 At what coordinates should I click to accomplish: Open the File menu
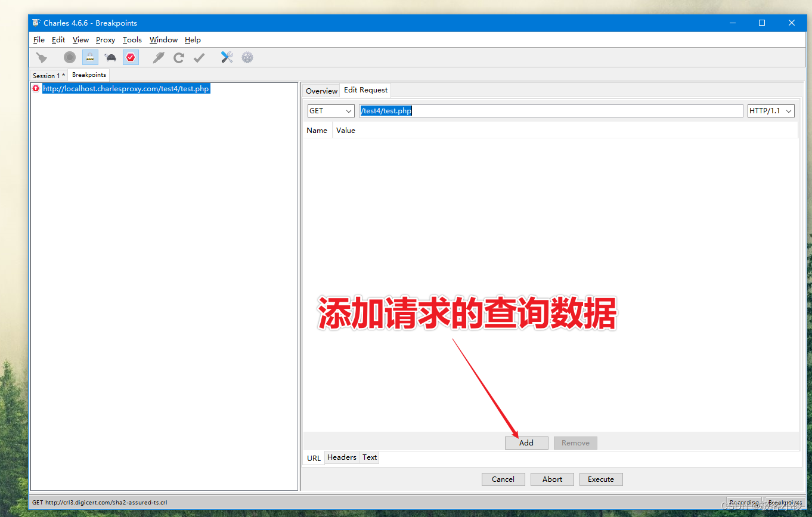[39, 40]
